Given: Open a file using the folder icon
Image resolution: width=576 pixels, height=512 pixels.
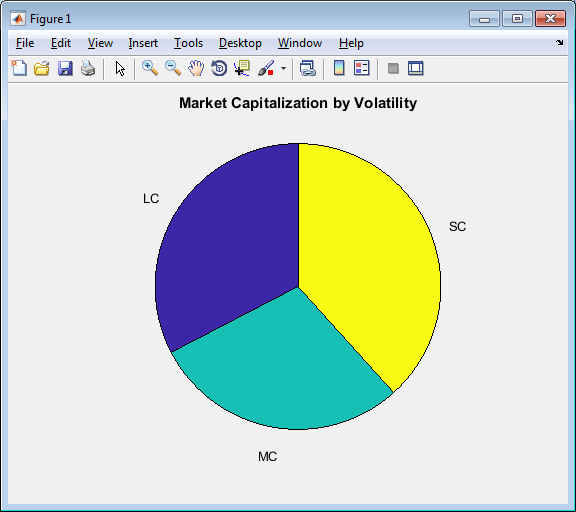Looking at the screenshot, I should [x=42, y=68].
